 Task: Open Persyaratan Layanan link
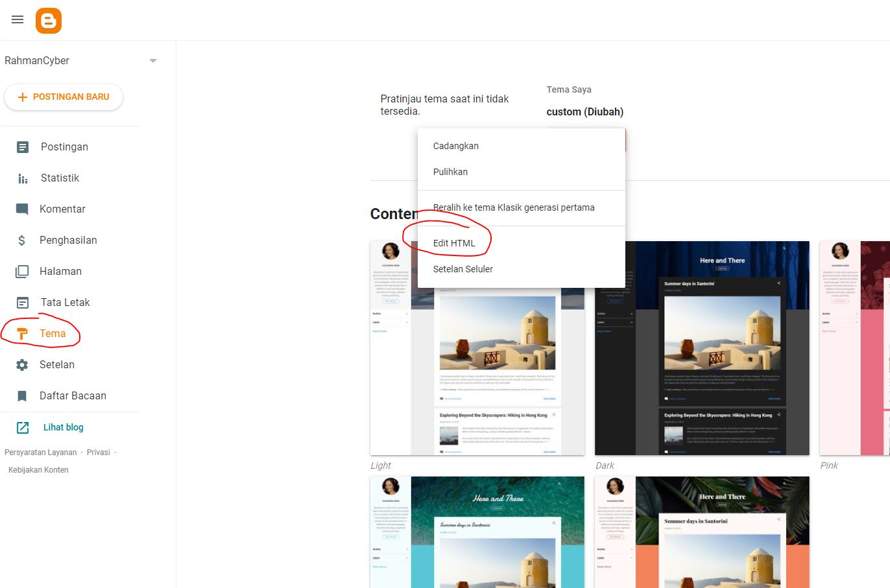click(x=41, y=453)
